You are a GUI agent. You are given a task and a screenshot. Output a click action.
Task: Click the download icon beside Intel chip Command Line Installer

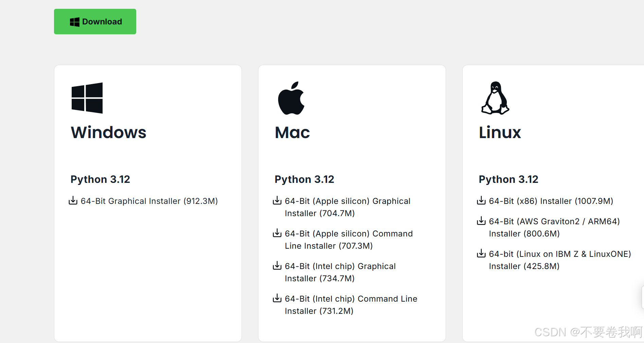(277, 299)
